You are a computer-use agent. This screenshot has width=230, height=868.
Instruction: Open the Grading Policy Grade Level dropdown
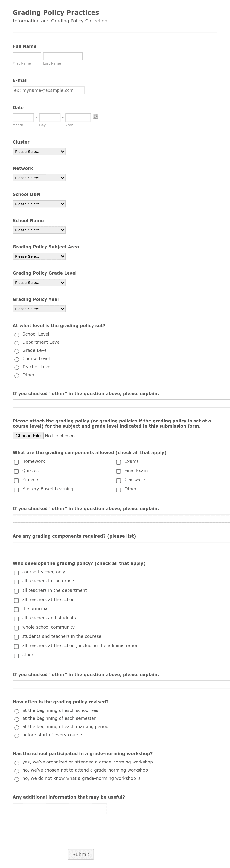tap(39, 282)
